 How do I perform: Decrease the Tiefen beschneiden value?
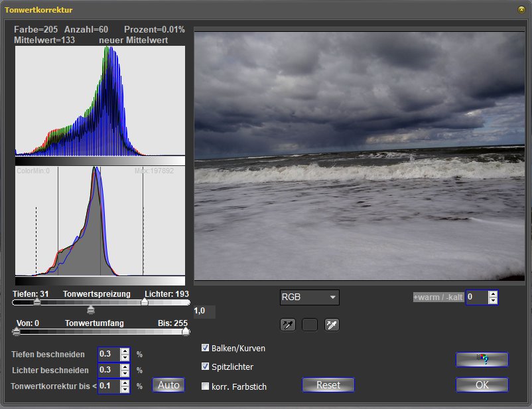125,357
